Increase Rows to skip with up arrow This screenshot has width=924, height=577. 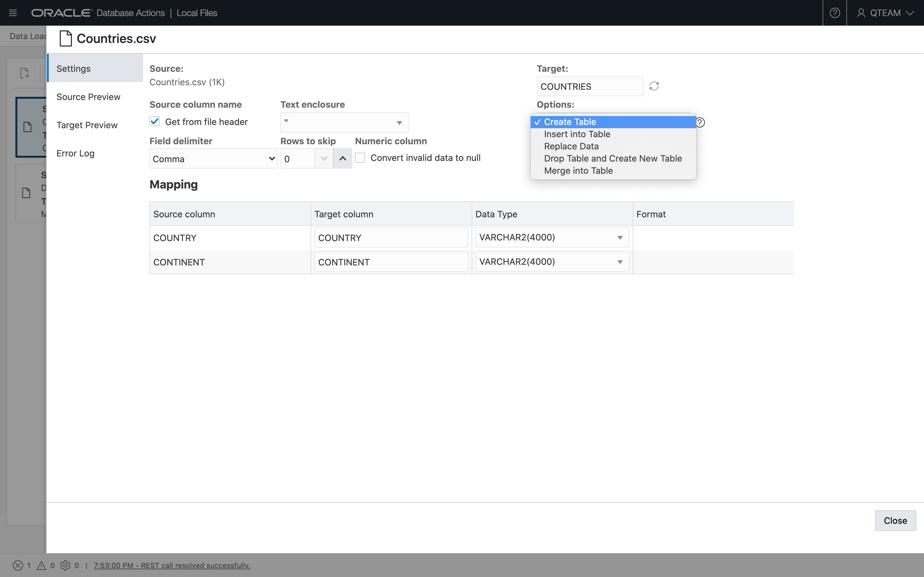[x=343, y=158]
